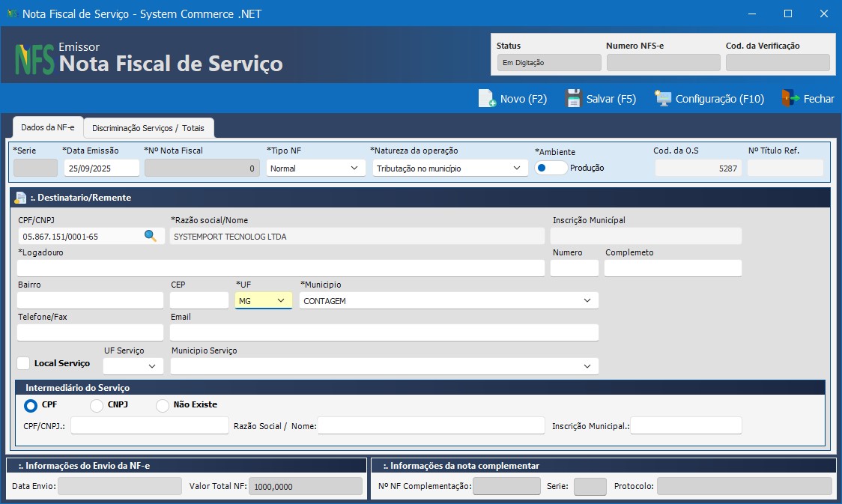The height and width of the screenshot is (504, 842).
Task: Search the CPF/CNPJ with the magnifier icon
Action: 151,235
